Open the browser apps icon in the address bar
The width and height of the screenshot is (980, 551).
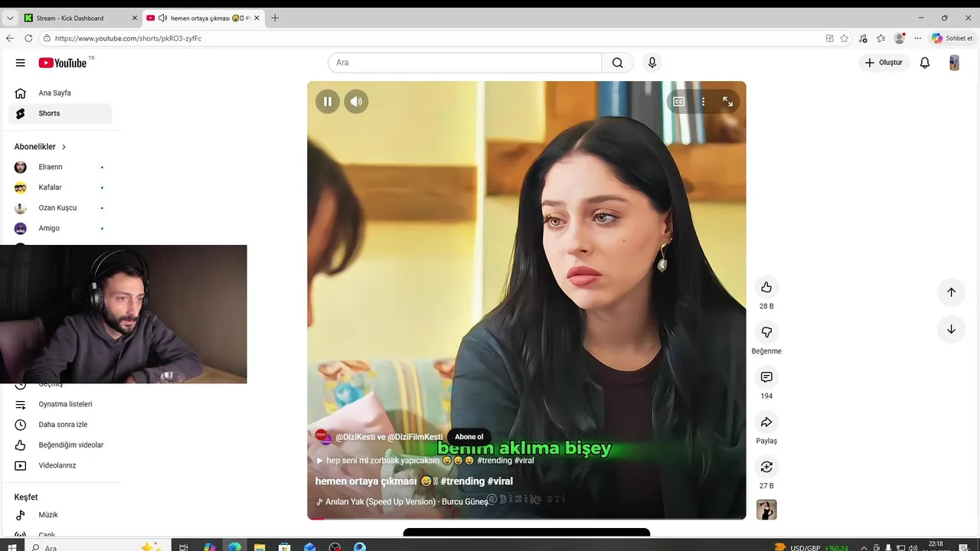pyautogui.click(x=829, y=38)
